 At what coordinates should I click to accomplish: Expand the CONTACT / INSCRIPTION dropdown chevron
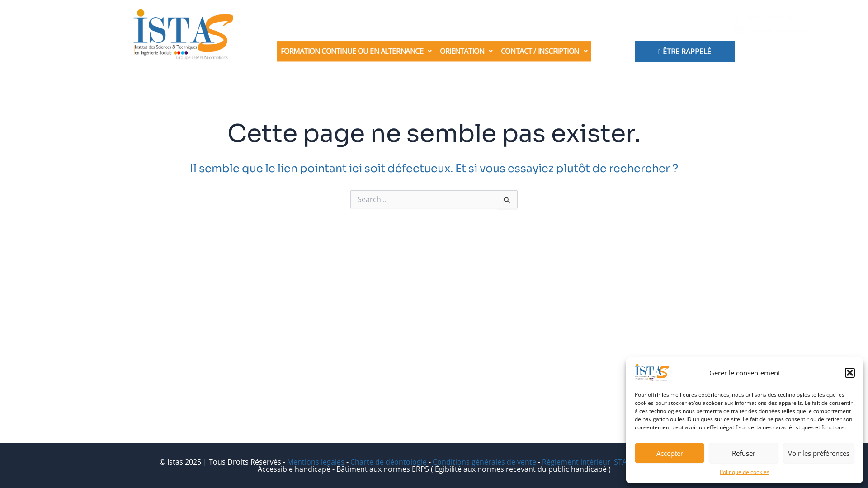tap(585, 51)
